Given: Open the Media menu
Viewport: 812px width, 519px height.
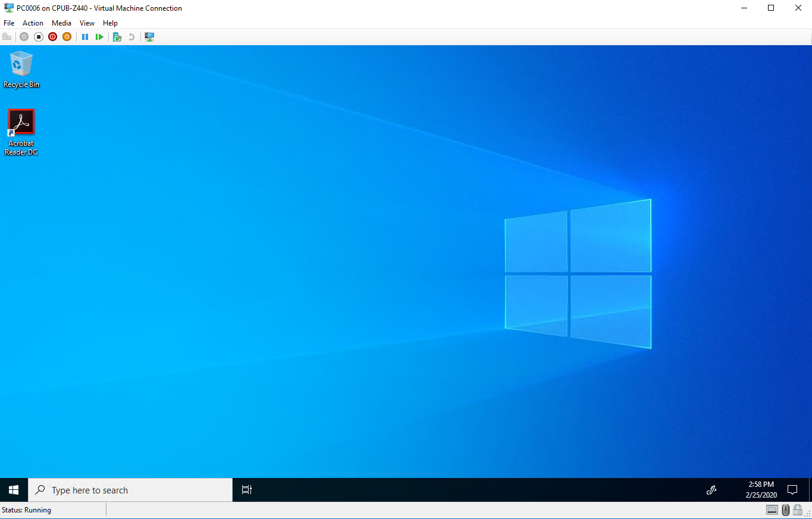Looking at the screenshot, I should (61, 23).
